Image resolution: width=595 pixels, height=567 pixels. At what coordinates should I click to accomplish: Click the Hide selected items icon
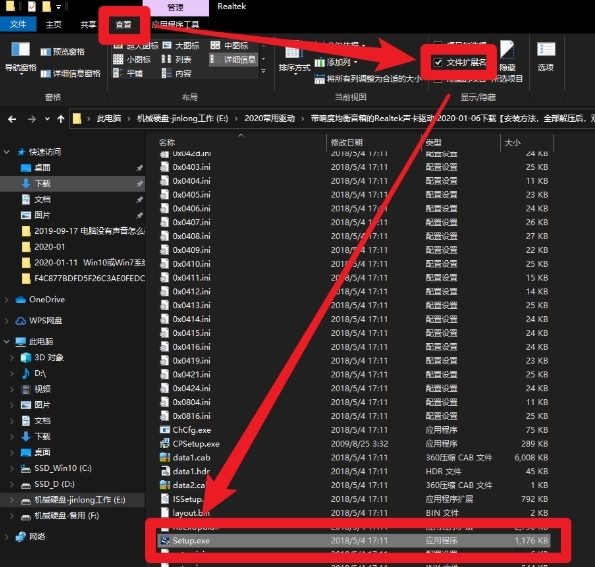click(x=507, y=49)
